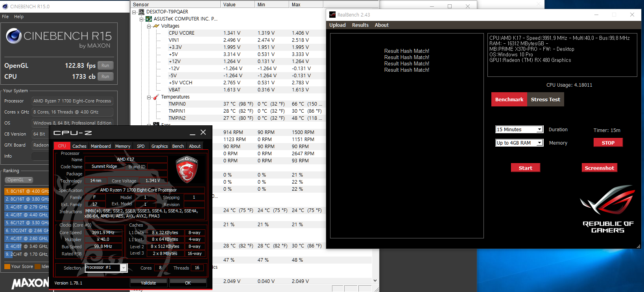Run the OpenGL test in Cinebench
644x292 pixels.
click(105, 65)
